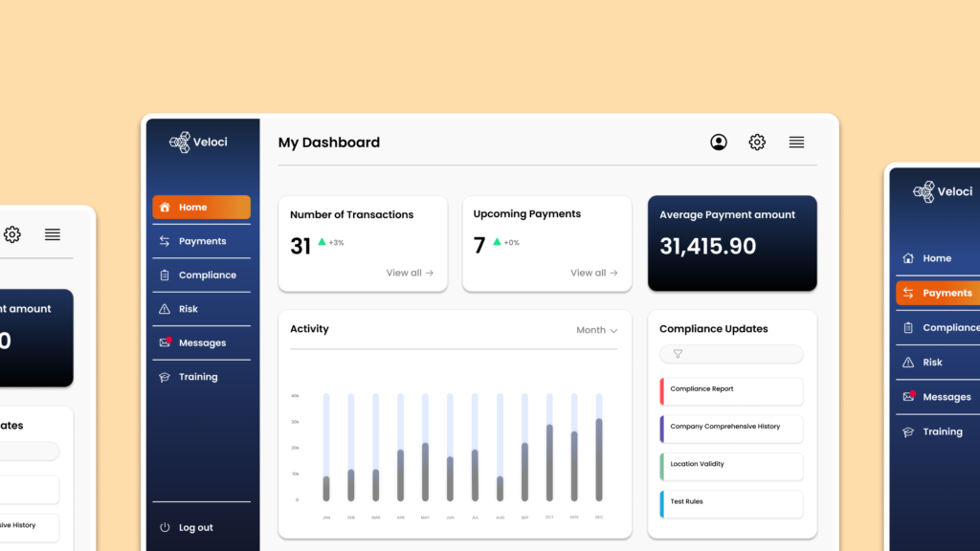Click the green trend arrow beside +3%
This screenshot has width=980, height=551.
322,242
